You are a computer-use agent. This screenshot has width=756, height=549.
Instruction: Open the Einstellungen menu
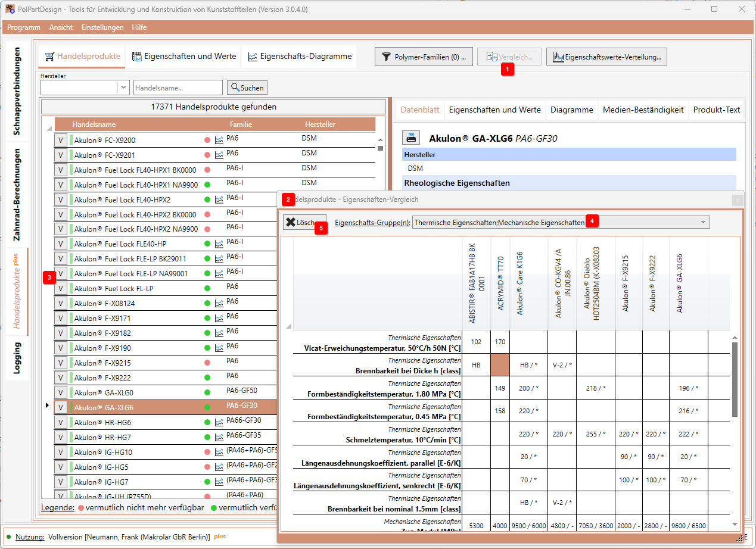point(102,27)
